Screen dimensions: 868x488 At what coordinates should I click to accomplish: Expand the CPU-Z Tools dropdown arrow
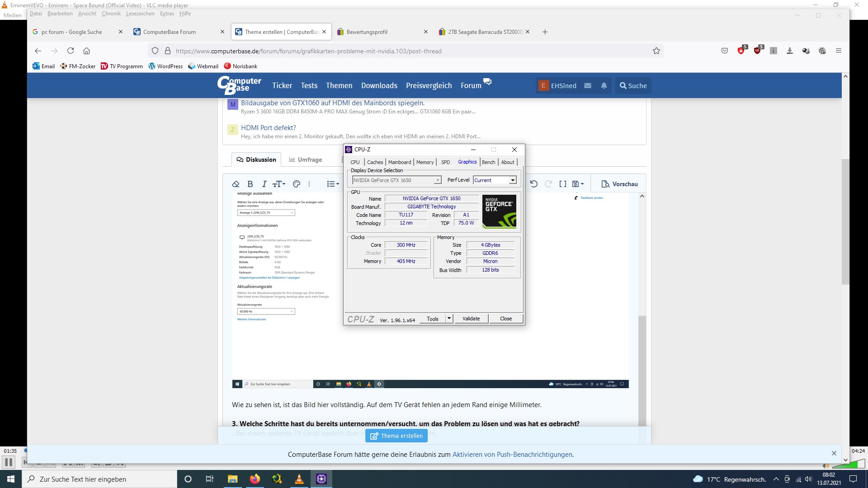pos(449,319)
